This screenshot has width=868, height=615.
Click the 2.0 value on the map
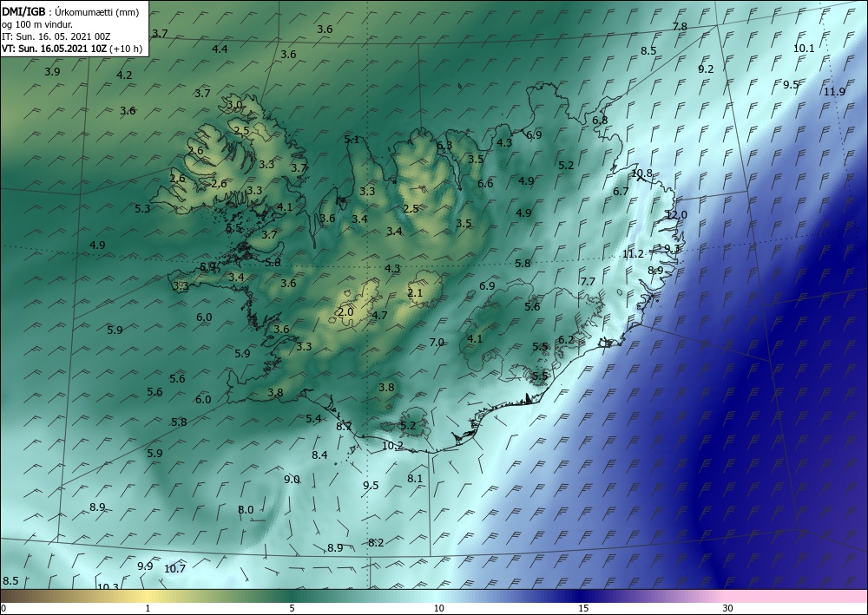[345, 312]
